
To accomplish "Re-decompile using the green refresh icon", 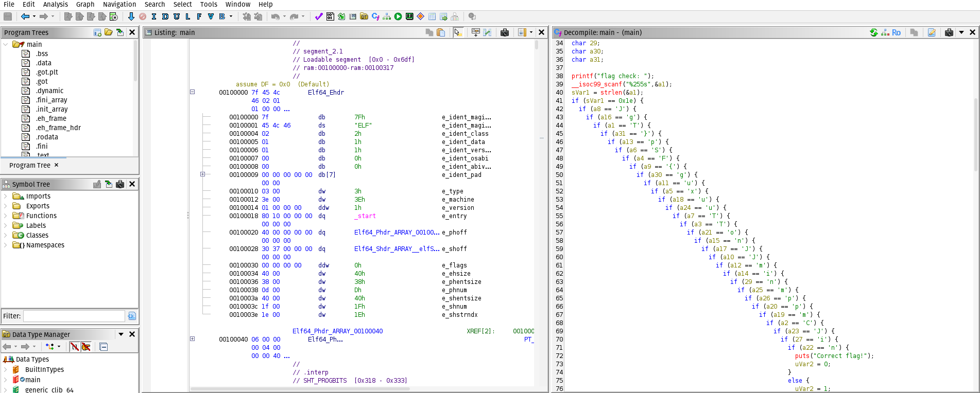I will 873,32.
